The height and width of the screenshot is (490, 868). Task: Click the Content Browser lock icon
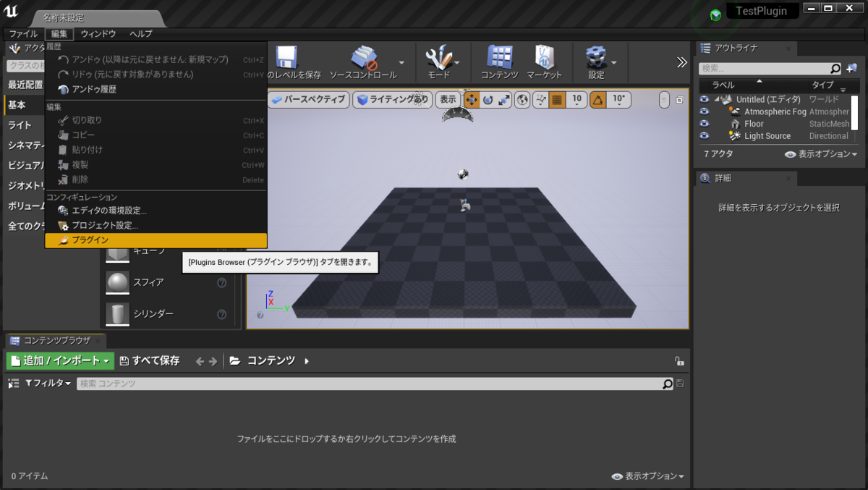[679, 360]
